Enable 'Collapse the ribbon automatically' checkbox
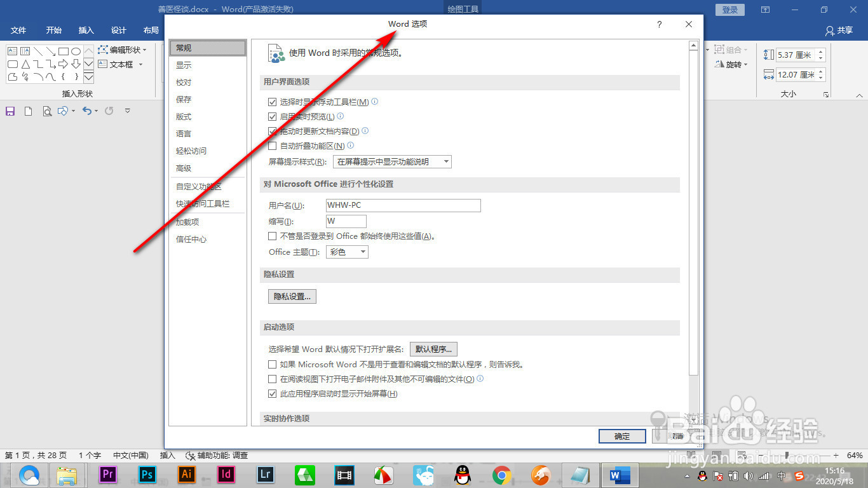The image size is (868, 488). [273, 146]
